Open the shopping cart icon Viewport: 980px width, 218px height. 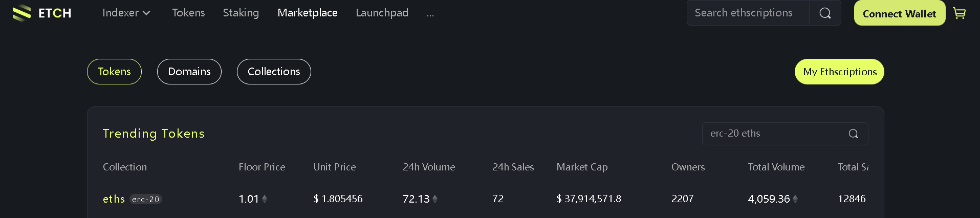click(960, 13)
